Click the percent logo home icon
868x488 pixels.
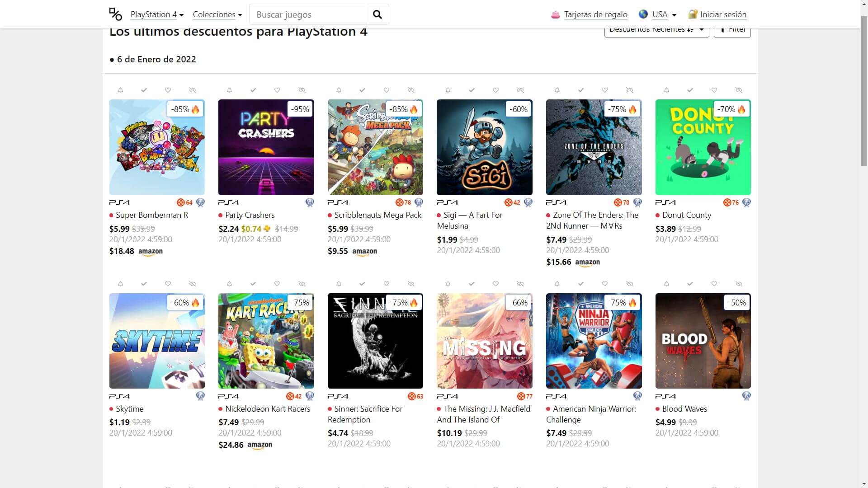point(116,14)
